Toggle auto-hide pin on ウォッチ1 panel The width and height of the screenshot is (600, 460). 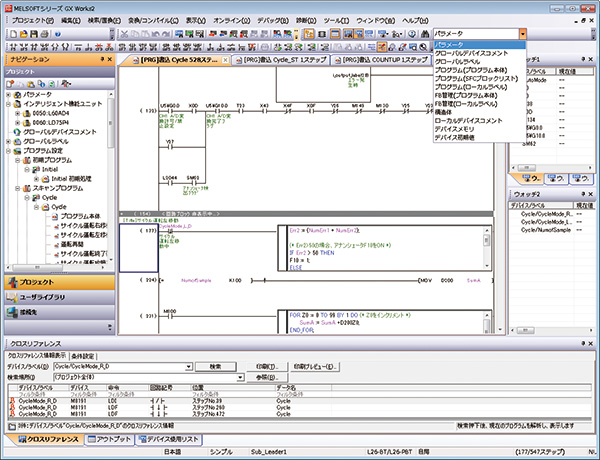coord(584,59)
